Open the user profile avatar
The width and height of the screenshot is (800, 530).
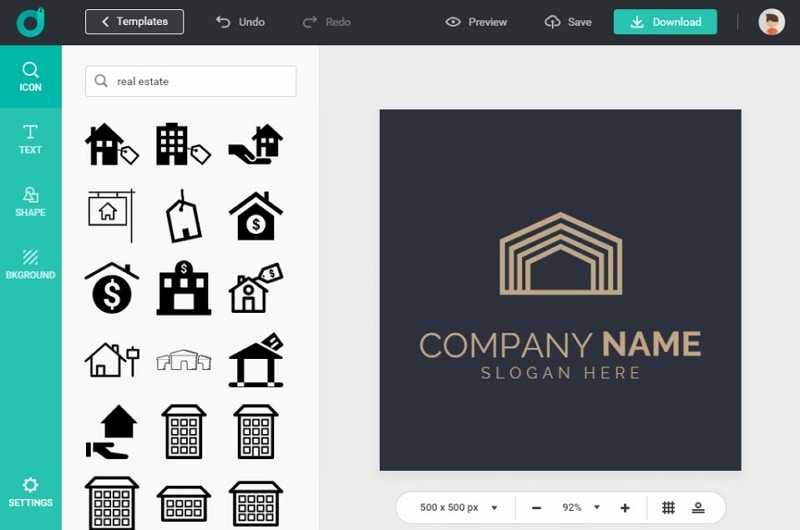771,22
